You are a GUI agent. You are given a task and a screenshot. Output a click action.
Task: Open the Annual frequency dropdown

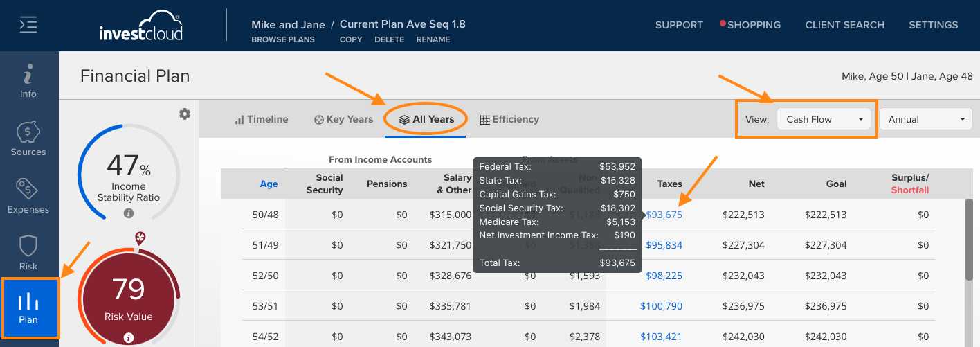[925, 119]
